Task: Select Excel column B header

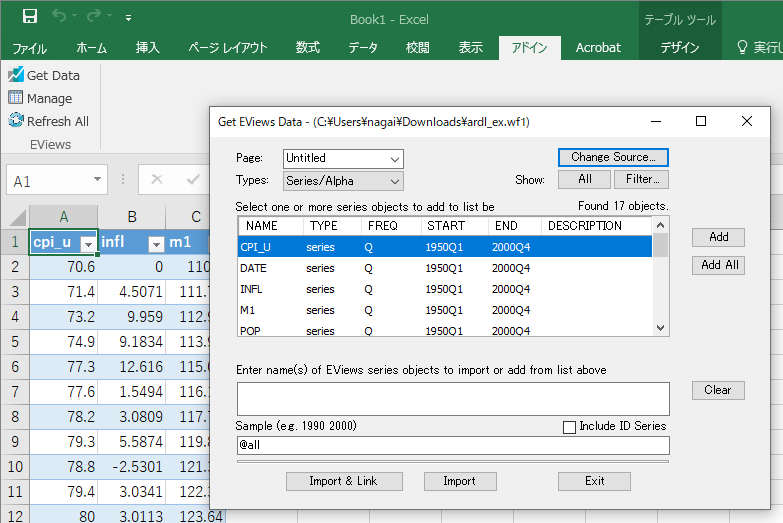Action: (131, 217)
